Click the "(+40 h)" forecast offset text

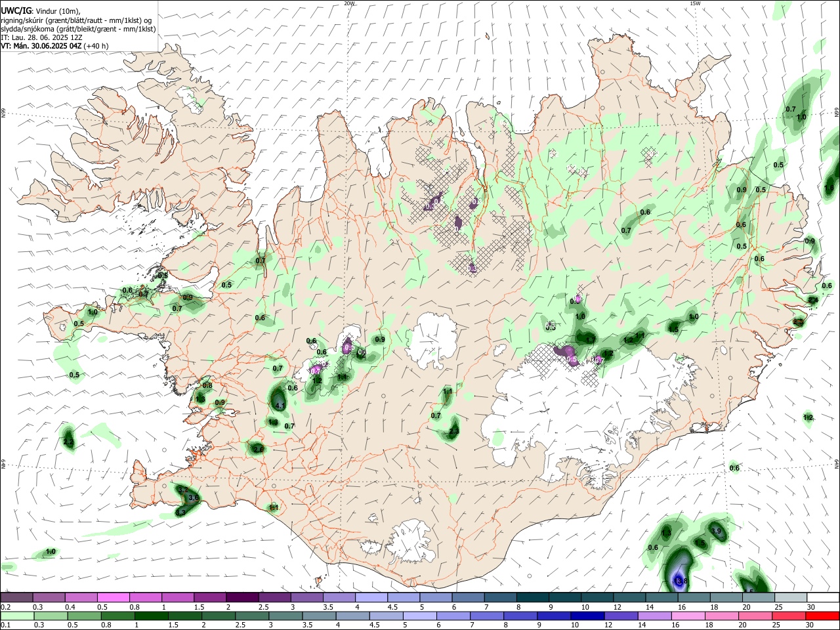pyautogui.click(x=96, y=46)
